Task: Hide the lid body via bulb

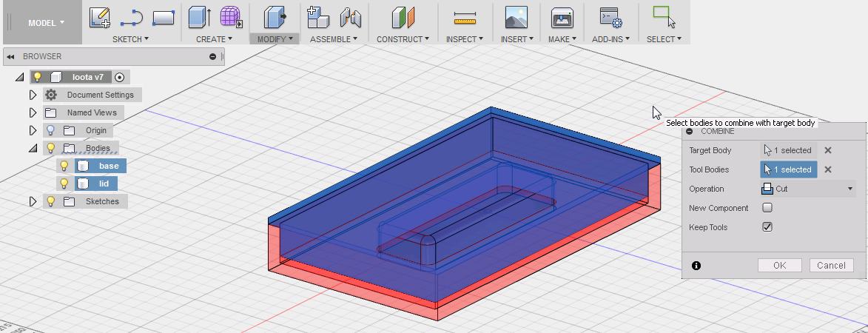Action: (x=64, y=184)
